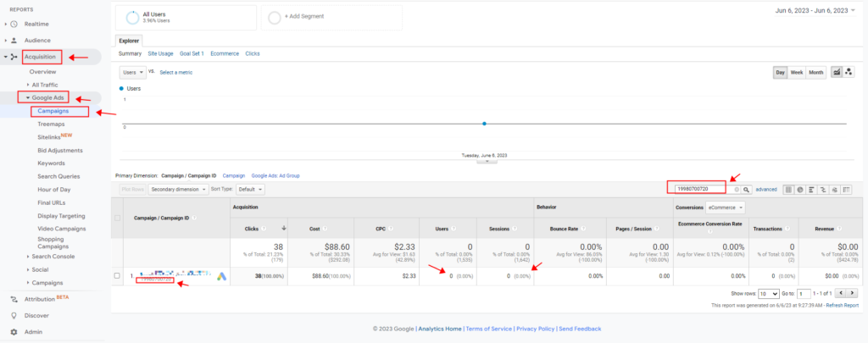Check the select-all box in table header
868x343 pixels.
point(118,218)
